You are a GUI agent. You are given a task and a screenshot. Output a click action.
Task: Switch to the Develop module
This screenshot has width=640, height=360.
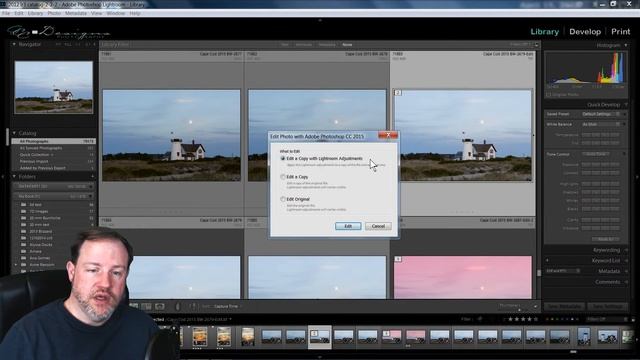point(585,31)
